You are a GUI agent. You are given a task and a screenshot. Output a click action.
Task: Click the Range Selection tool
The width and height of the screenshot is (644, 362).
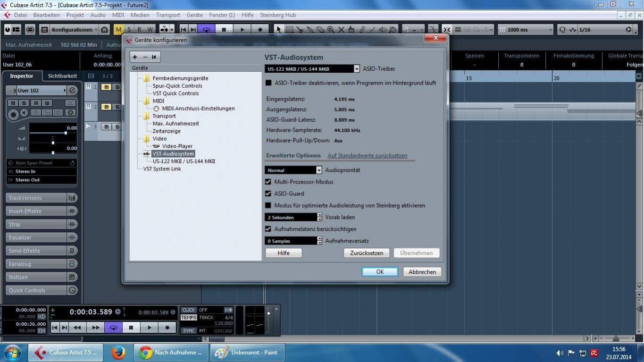click(x=290, y=29)
